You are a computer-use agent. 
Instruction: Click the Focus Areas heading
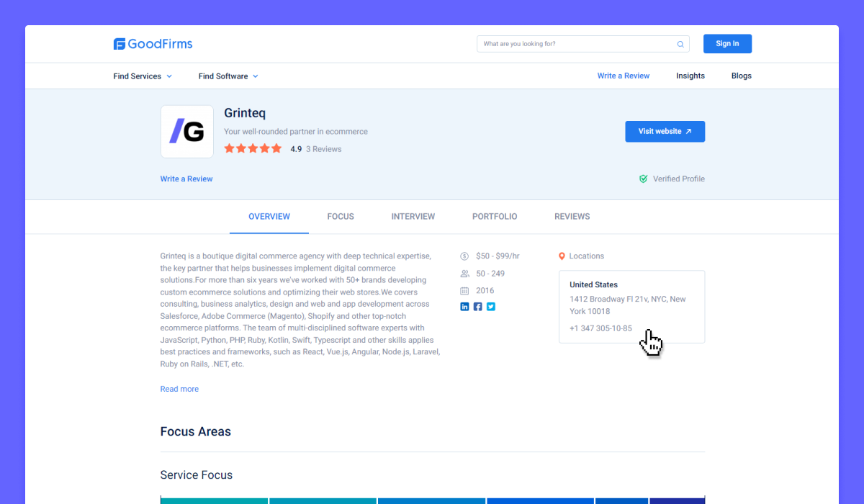click(x=196, y=432)
